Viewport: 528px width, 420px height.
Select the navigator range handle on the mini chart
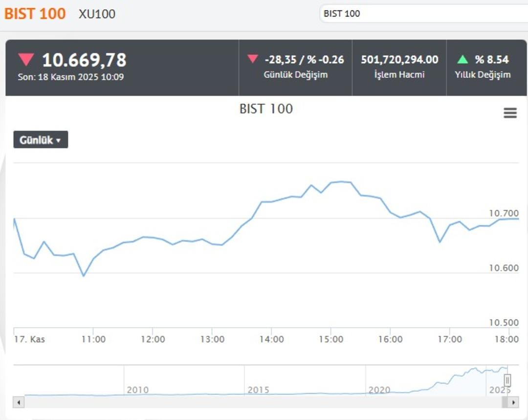507,380
